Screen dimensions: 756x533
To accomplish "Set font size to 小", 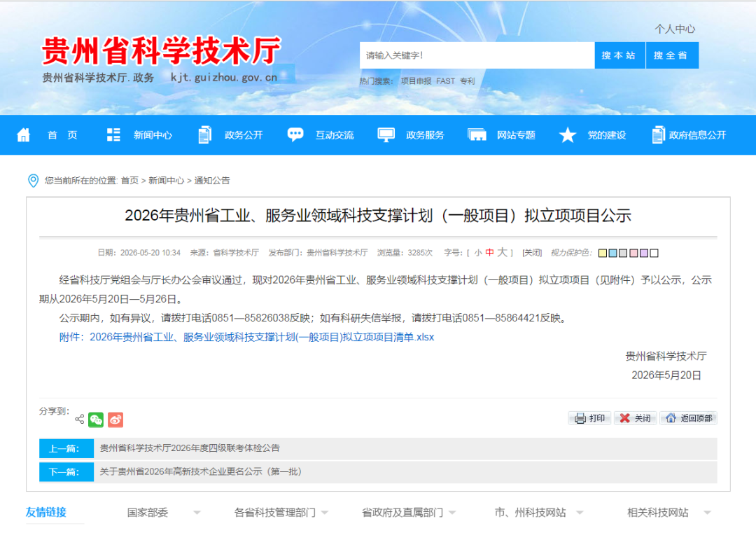I will (x=478, y=253).
